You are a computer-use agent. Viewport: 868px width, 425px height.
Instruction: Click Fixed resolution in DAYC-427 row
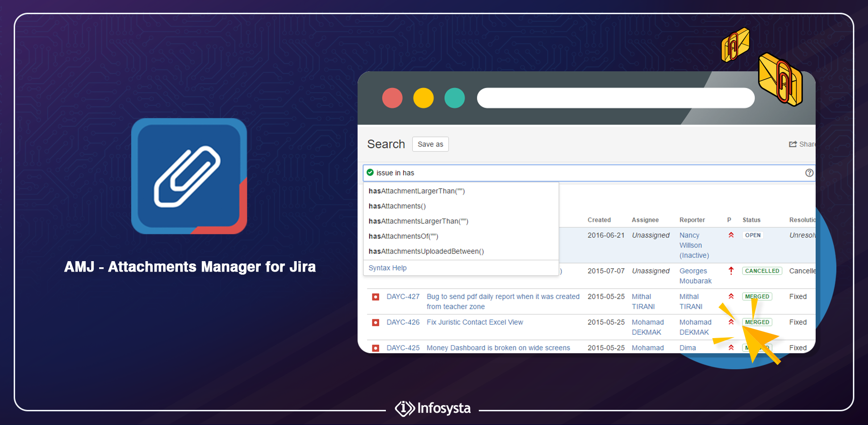click(798, 297)
